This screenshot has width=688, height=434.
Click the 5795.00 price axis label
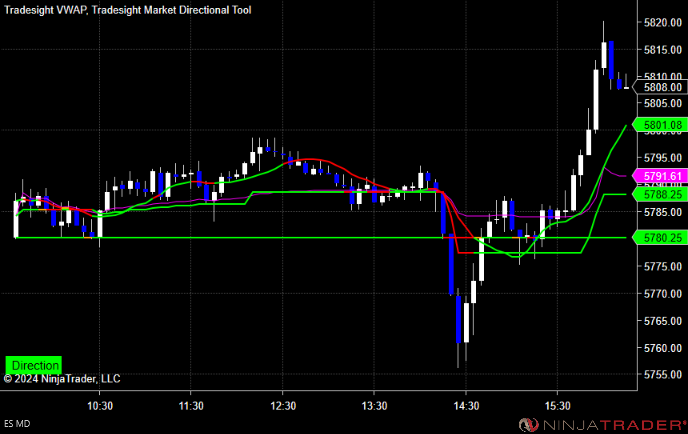point(663,158)
